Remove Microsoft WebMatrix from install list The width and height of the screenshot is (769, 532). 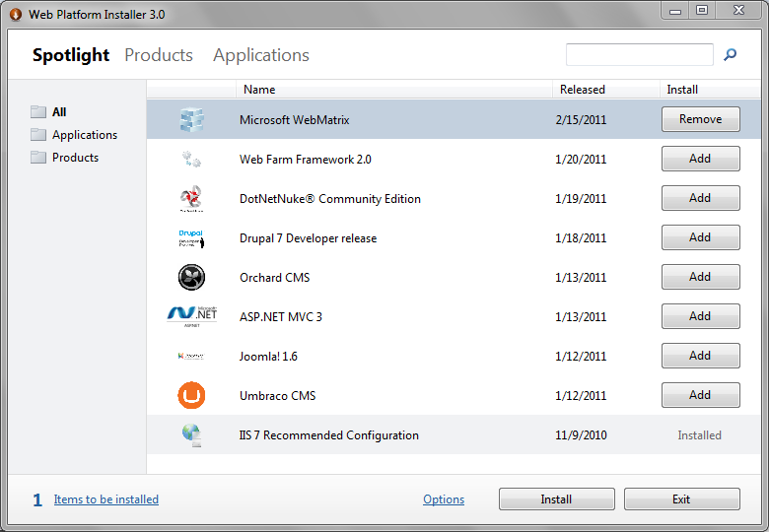click(x=700, y=119)
